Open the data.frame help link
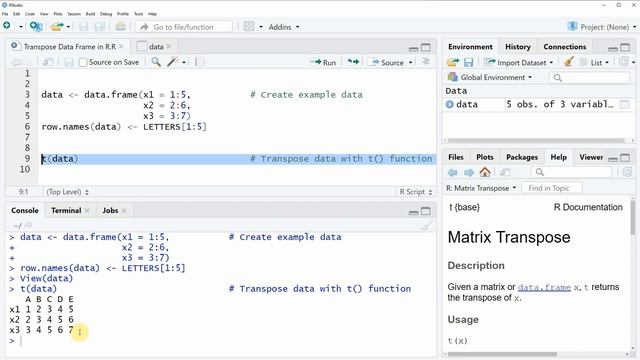Image resolution: width=640 pixels, height=360 pixels. tap(544, 287)
